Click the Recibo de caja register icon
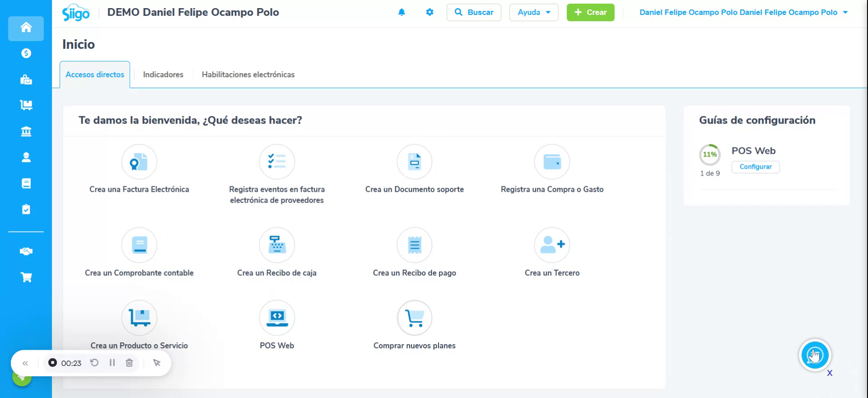The image size is (868, 398). pyautogui.click(x=277, y=245)
